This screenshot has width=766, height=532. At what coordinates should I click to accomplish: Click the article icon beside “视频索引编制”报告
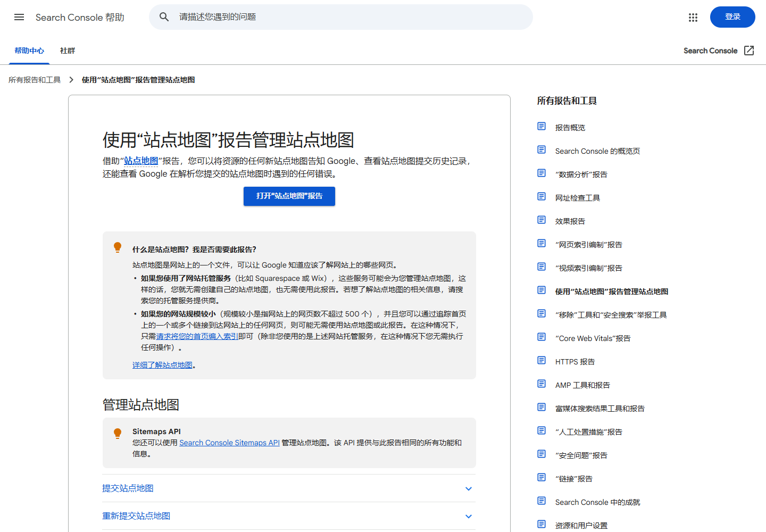pyautogui.click(x=542, y=267)
